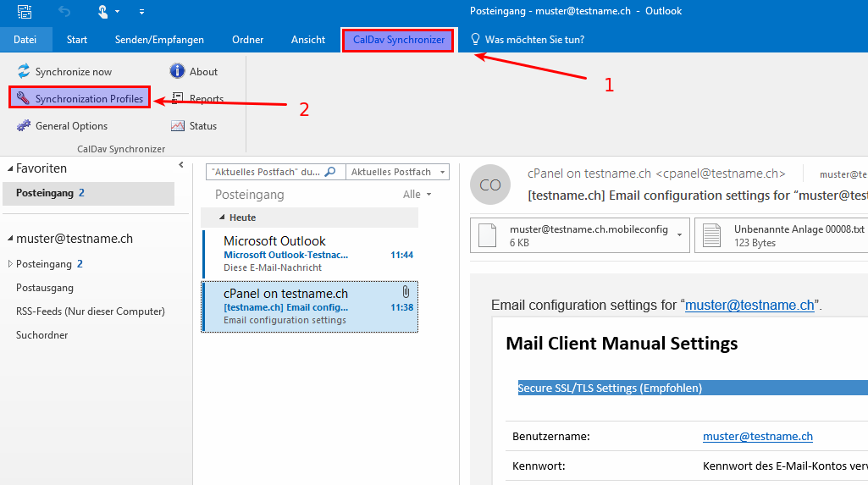Select RSS-Feeds (Nur dieser Computer) folder

(91, 311)
